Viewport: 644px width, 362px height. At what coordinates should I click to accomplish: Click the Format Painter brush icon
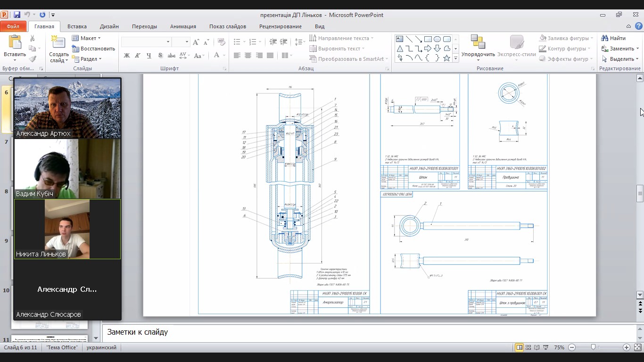pos(32,59)
